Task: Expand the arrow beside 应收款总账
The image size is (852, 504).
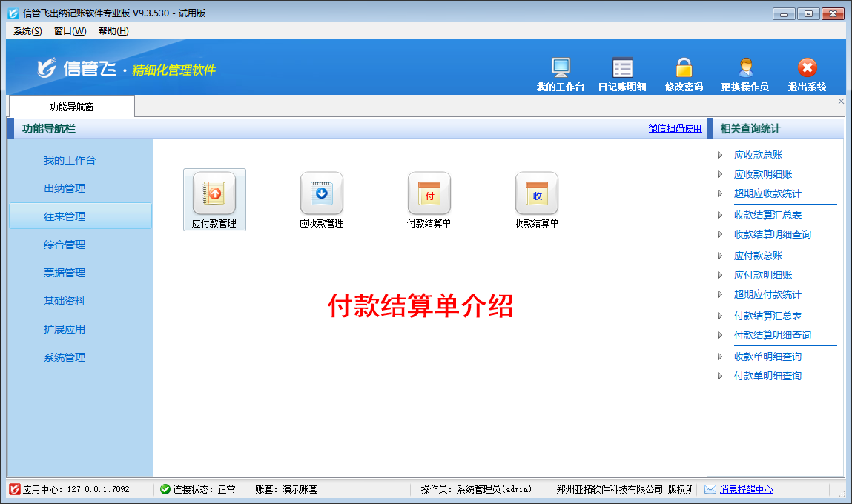Action: pos(720,156)
